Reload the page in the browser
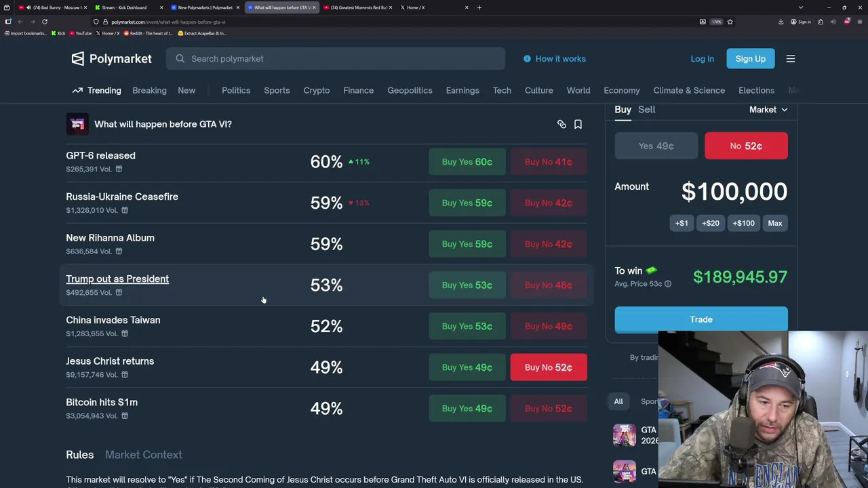 click(x=45, y=22)
